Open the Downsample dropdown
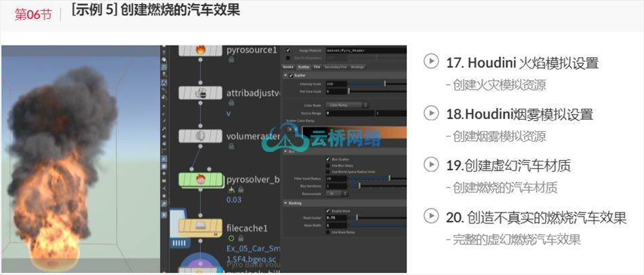644x275 pixels. [337, 194]
